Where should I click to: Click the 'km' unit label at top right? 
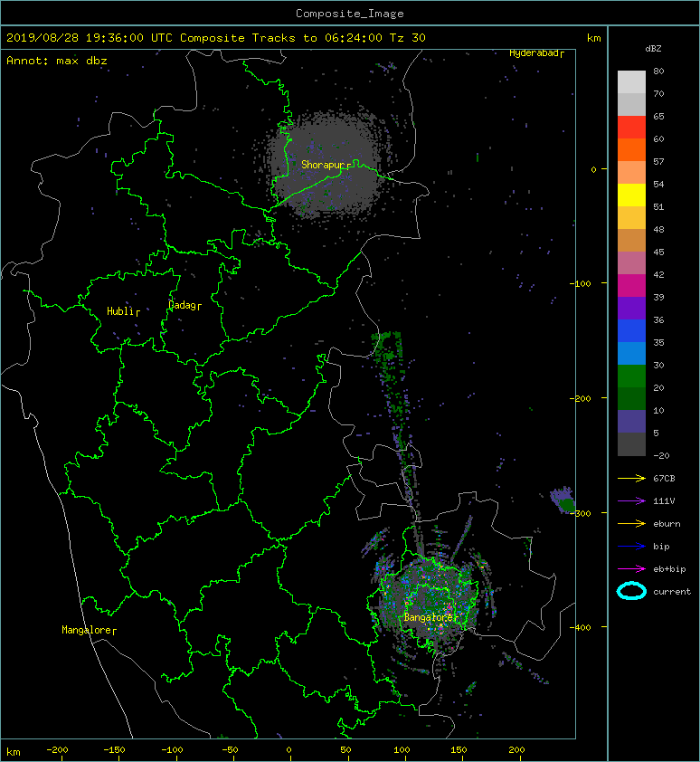pos(593,38)
